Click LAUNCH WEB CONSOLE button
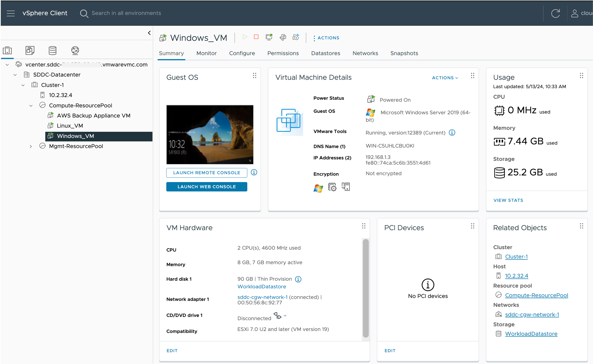 207,187
